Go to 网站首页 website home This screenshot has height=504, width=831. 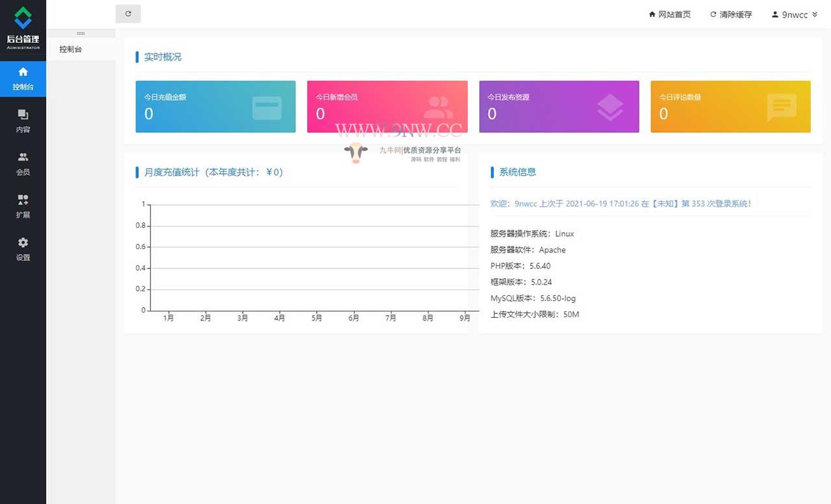[669, 14]
